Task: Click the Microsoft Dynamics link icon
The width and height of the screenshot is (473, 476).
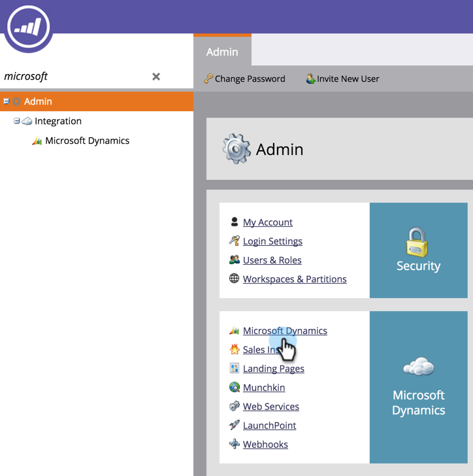Action: click(x=235, y=330)
